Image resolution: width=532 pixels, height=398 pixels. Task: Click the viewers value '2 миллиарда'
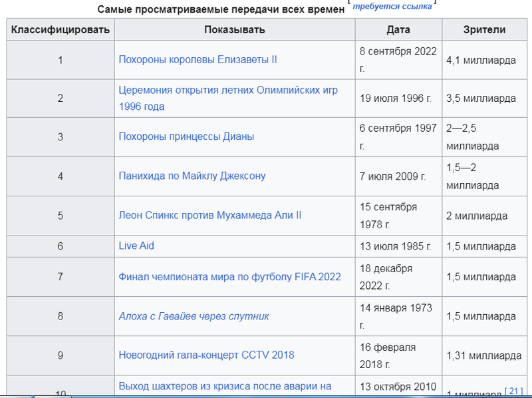[x=477, y=216]
